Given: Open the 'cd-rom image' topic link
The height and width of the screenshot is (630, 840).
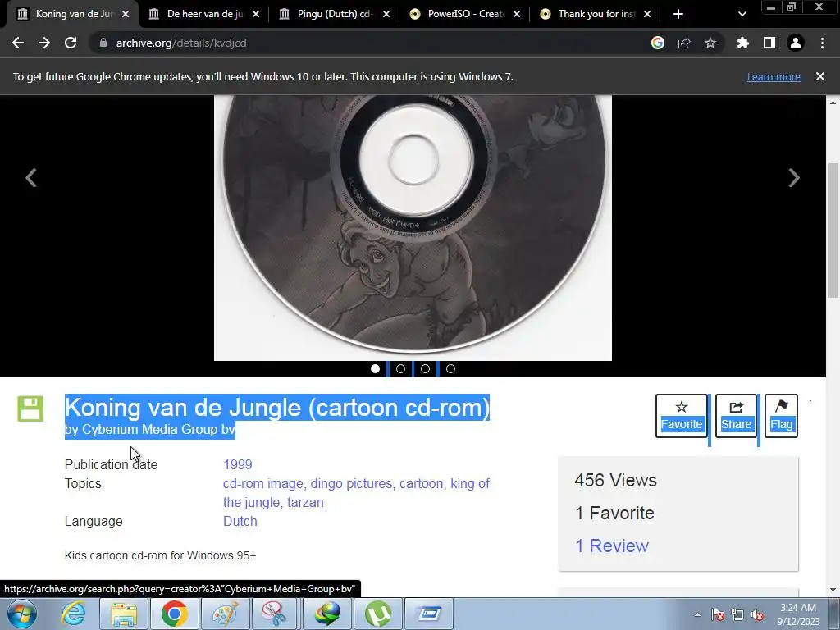Looking at the screenshot, I should coord(262,484).
